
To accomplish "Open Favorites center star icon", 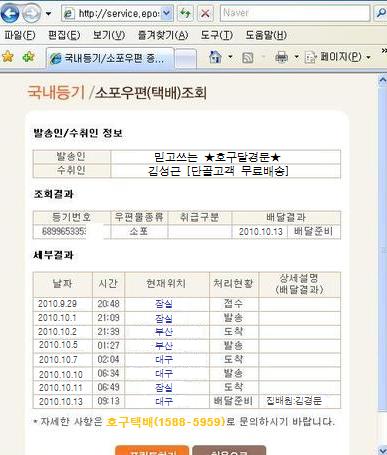I will (x=8, y=57).
